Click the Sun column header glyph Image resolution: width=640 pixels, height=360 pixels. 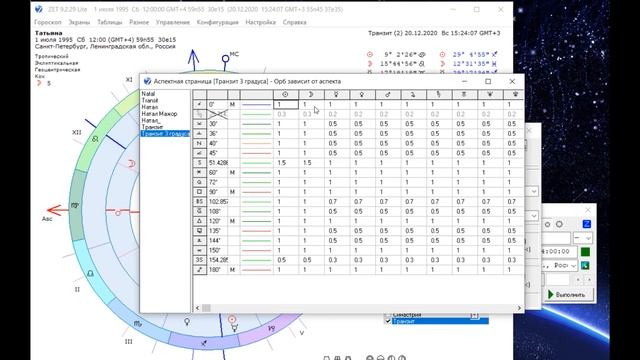click(x=285, y=94)
